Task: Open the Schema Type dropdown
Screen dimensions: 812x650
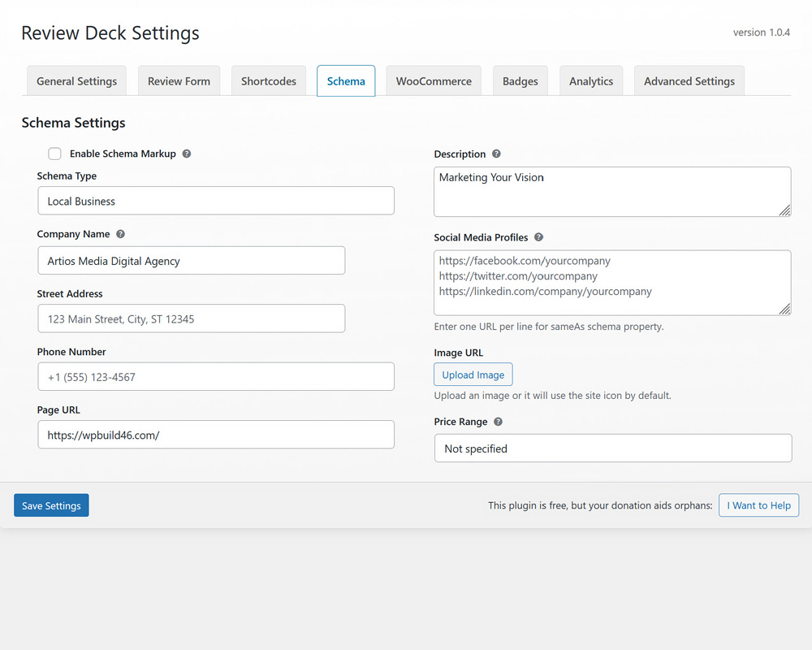Action: (x=215, y=201)
